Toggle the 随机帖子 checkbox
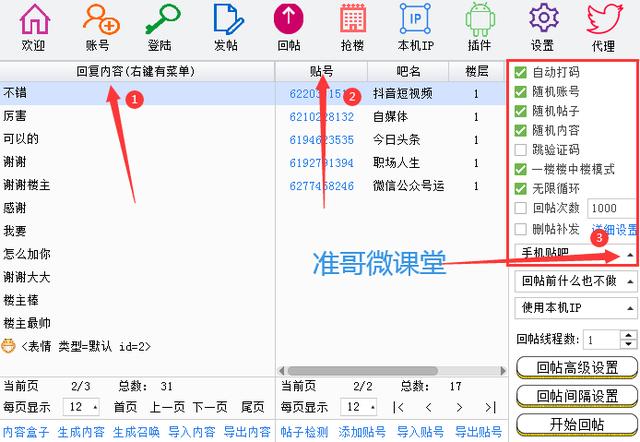640x442 pixels. click(x=520, y=111)
